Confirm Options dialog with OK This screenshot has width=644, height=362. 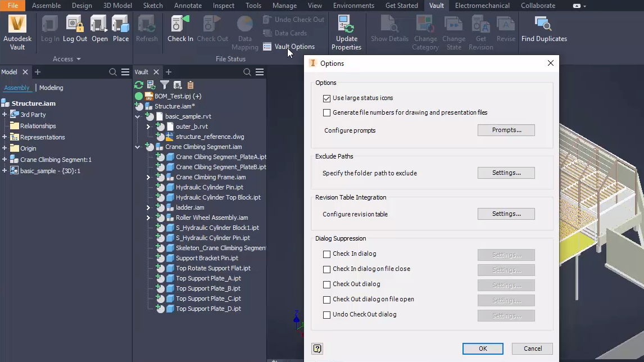pos(483,349)
